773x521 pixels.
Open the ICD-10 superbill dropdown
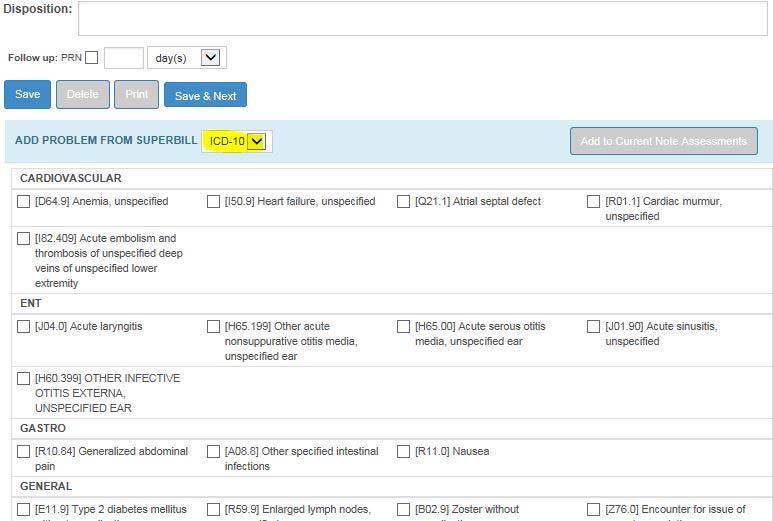tap(237, 142)
